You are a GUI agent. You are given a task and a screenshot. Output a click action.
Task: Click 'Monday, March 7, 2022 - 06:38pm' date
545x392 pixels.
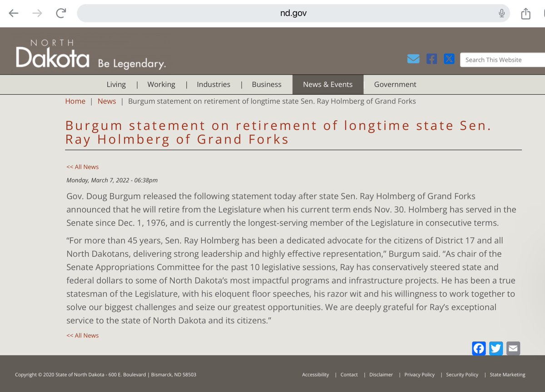coord(112,180)
